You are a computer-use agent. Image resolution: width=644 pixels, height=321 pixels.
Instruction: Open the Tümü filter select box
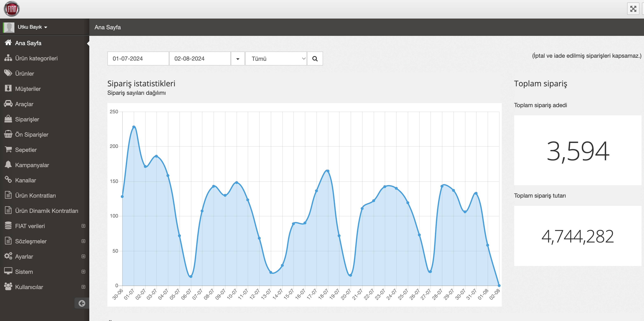point(276,59)
